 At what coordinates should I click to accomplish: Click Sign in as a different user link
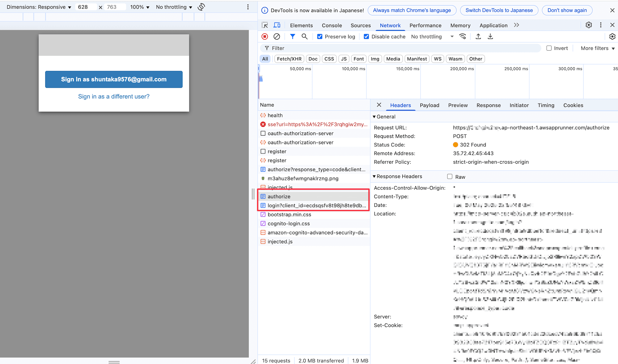tap(114, 96)
